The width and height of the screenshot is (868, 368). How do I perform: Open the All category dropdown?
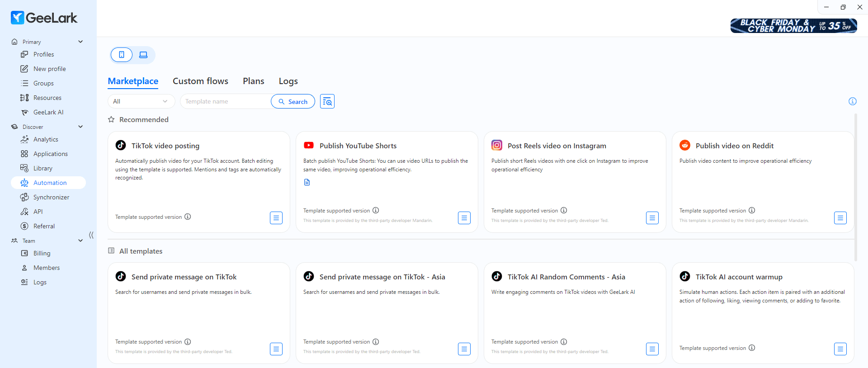click(x=141, y=101)
